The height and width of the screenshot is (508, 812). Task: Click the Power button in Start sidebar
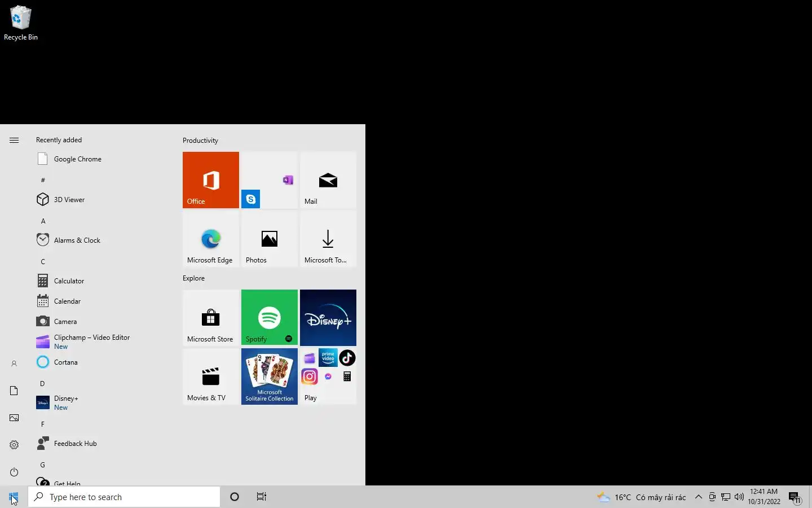(x=14, y=472)
